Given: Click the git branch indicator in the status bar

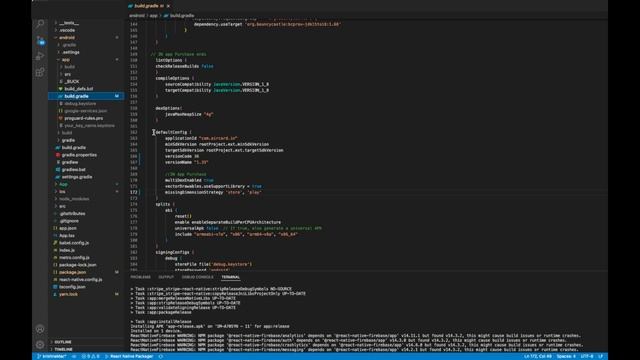Looking at the screenshot, I should pos(52,356).
